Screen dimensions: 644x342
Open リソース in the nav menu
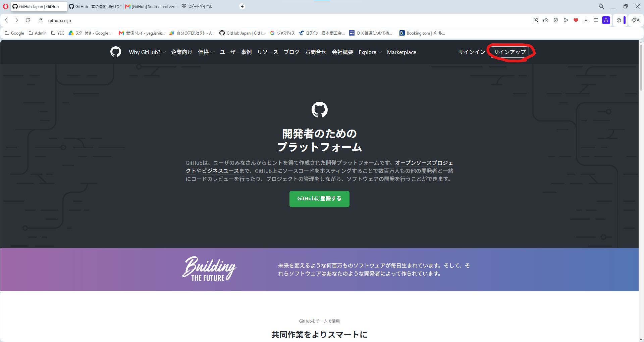click(268, 52)
